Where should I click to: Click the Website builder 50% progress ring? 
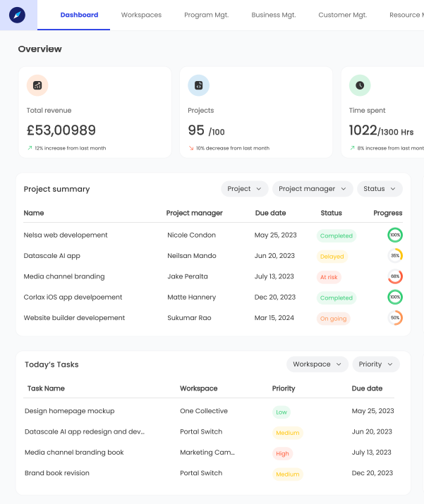395,318
